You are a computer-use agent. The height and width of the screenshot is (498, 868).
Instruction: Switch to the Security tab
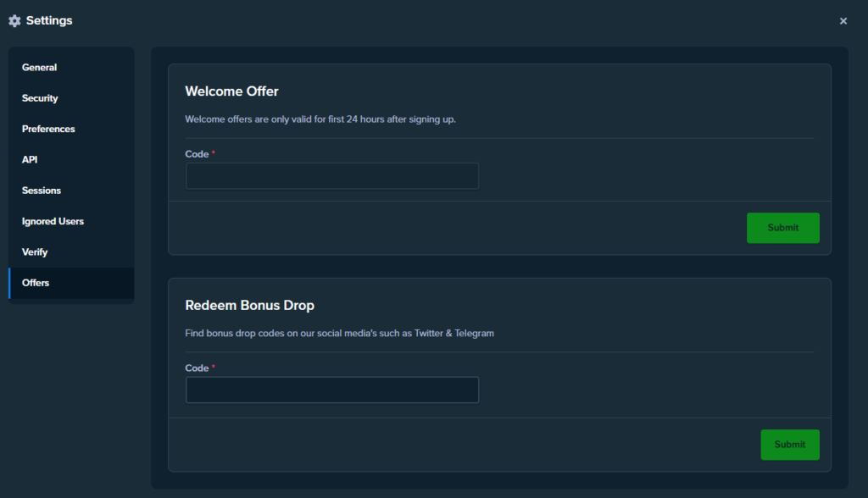[x=40, y=98]
